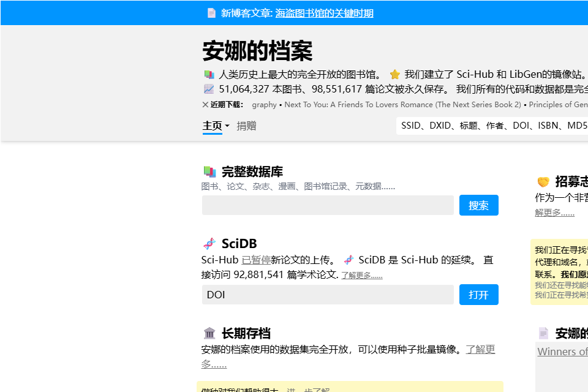Click the DNA icon before SciDB 是 Sci-Hub 的延续
Image resolution: width=588 pixels, height=392 pixels.
[349, 260]
